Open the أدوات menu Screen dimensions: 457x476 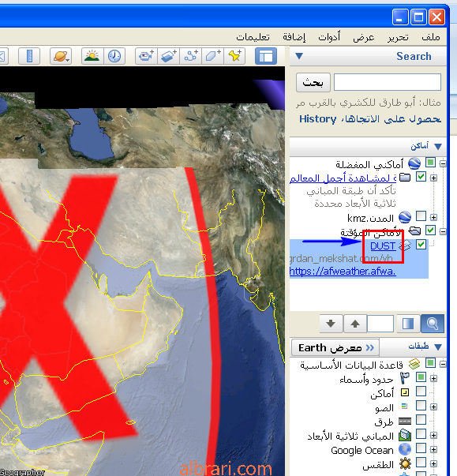pos(329,37)
